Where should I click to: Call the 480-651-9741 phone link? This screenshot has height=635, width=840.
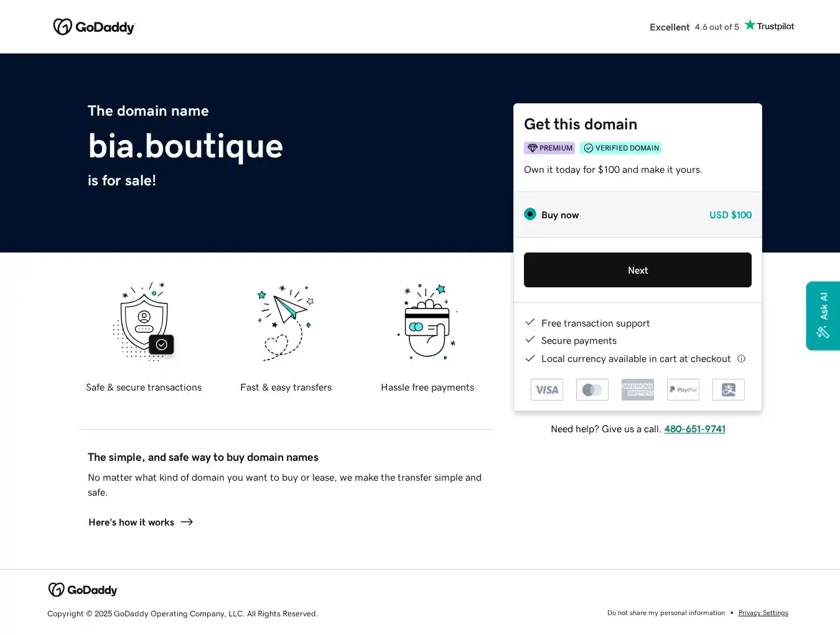(694, 429)
